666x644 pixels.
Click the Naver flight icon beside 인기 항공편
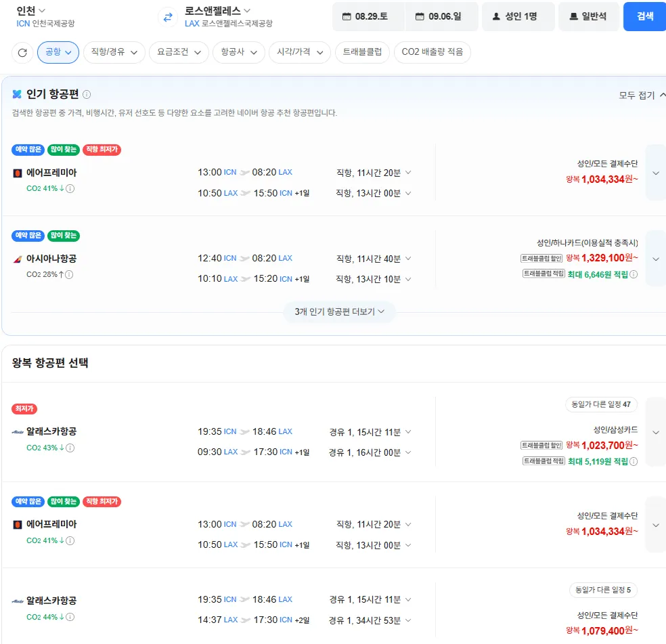click(17, 94)
